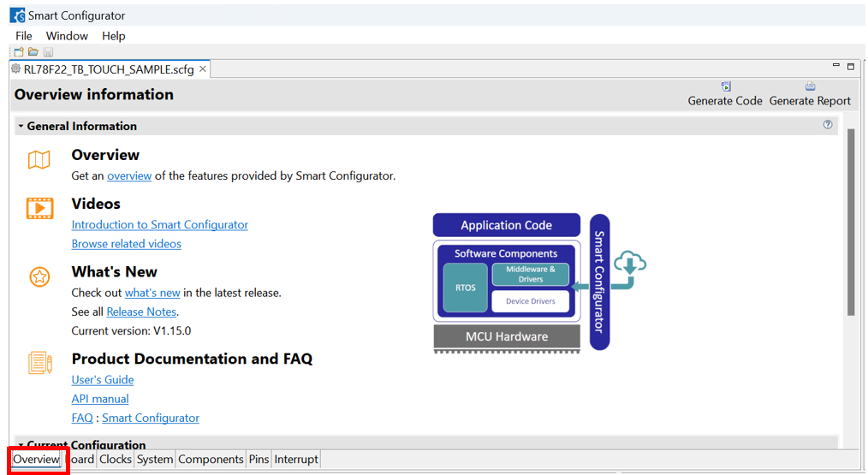
Task: Click the Overview information heading
Action: pos(94,95)
